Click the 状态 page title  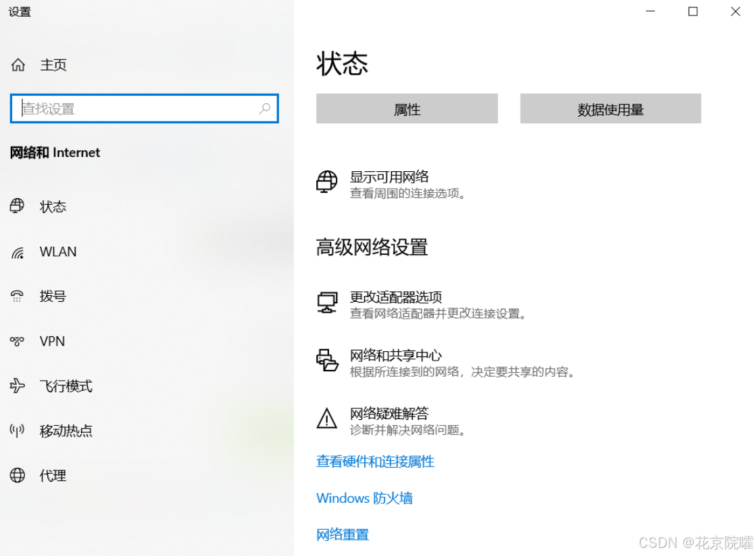click(x=343, y=63)
